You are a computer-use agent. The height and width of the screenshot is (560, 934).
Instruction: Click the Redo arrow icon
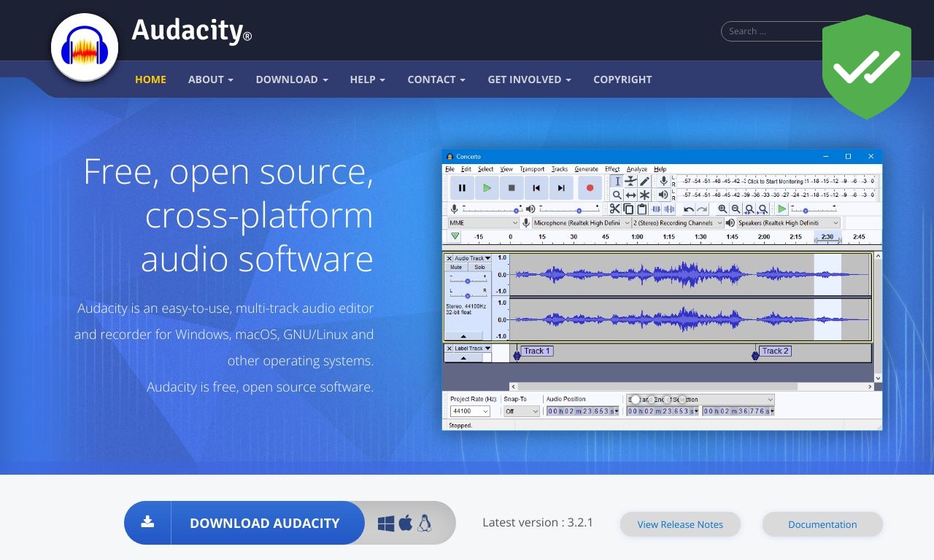[x=702, y=209]
